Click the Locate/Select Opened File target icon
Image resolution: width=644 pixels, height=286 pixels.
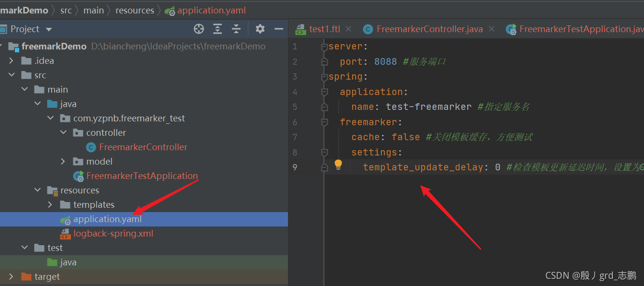tap(199, 29)
